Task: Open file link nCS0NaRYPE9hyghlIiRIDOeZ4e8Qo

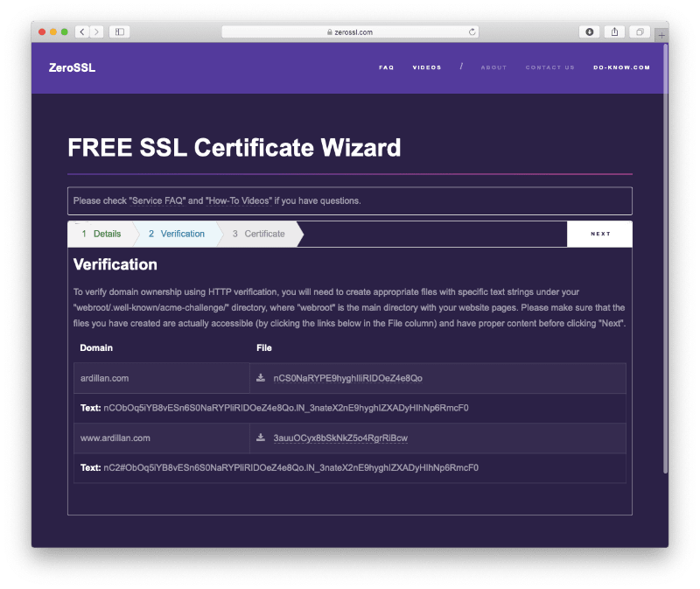Action: [347, 378]
